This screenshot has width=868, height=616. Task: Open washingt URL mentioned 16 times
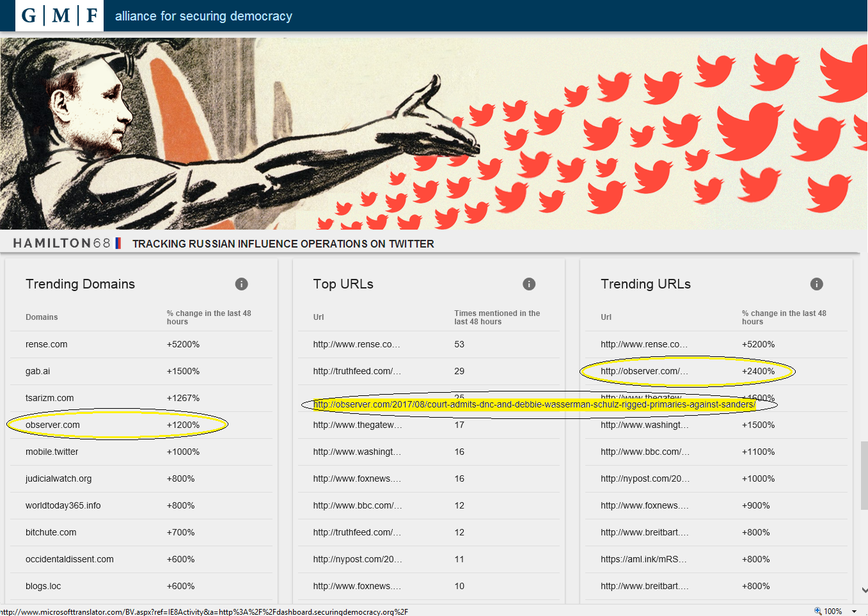(358, 452)
